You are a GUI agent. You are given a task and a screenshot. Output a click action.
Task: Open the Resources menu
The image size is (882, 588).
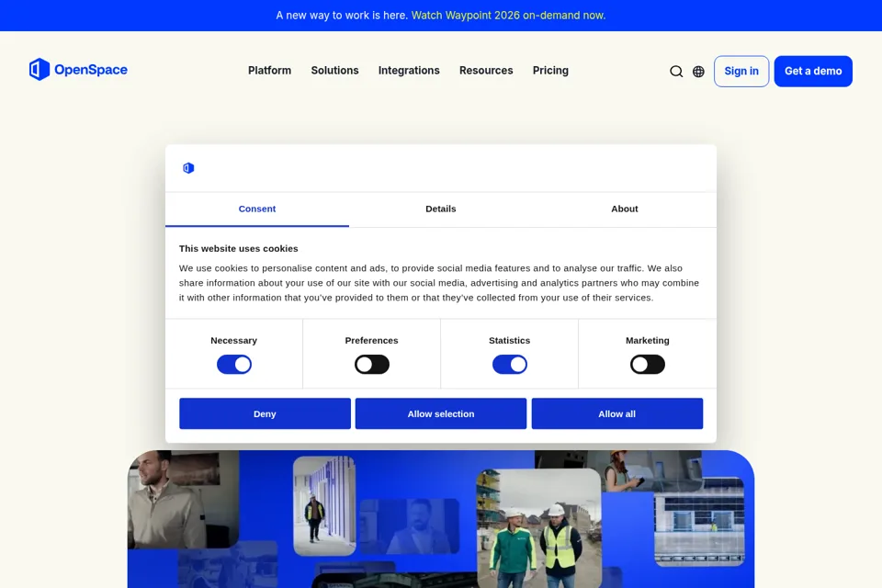(x=486, y=71)
